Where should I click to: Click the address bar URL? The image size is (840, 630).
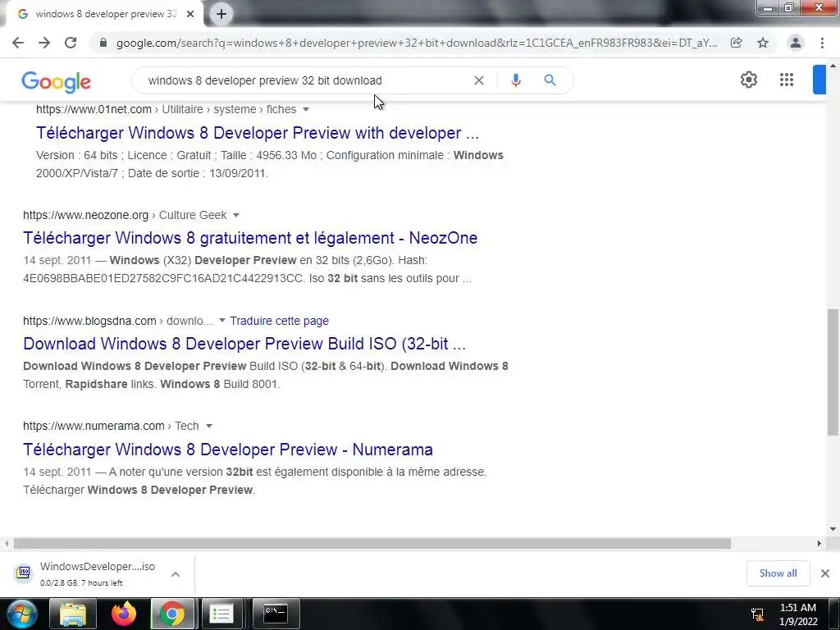[416, 43]
